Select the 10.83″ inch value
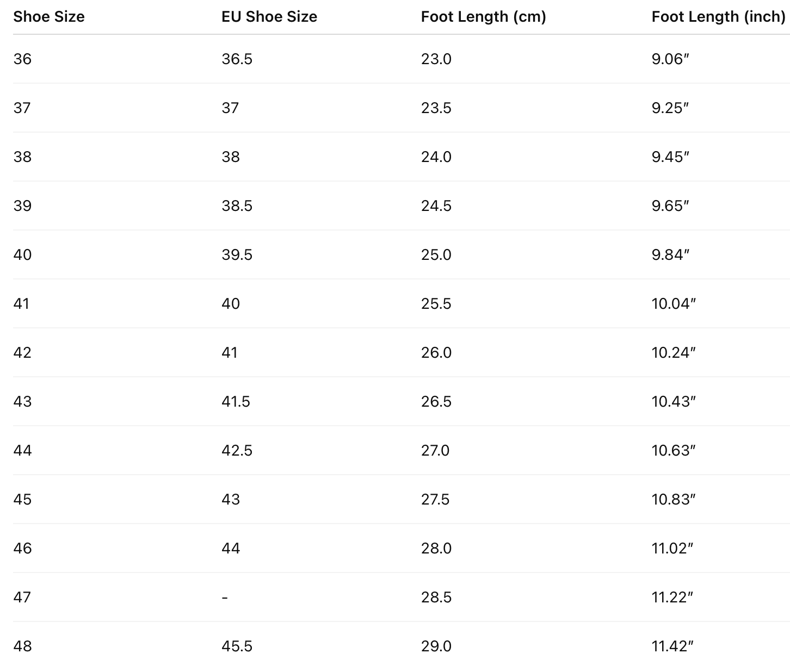Screen dimensions: 790x672 (674, 499)
